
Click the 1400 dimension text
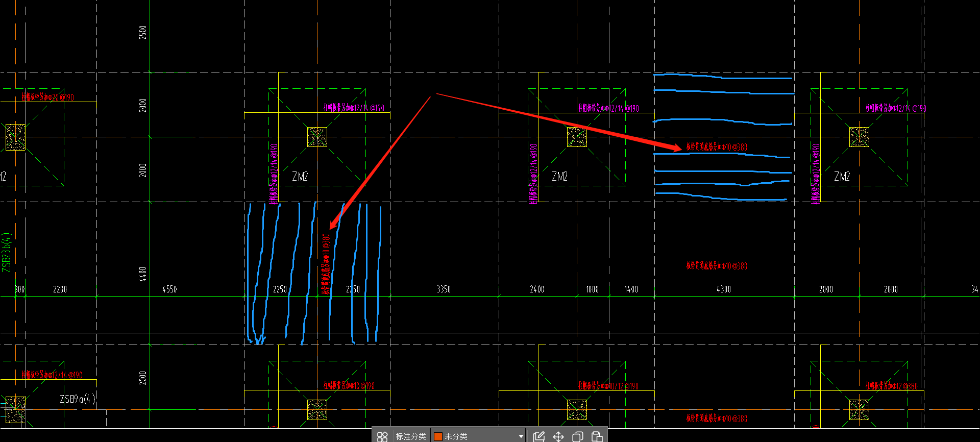[631, 289]
